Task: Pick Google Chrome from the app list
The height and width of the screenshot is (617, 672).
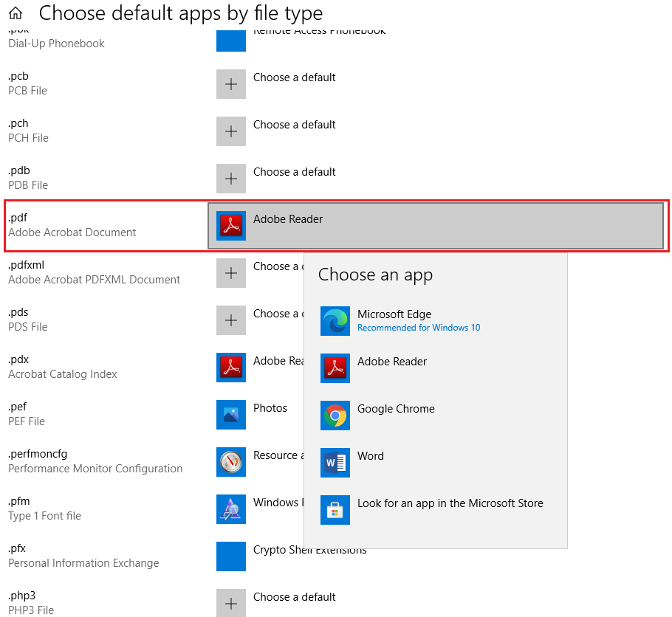Action: pos(436,416)
